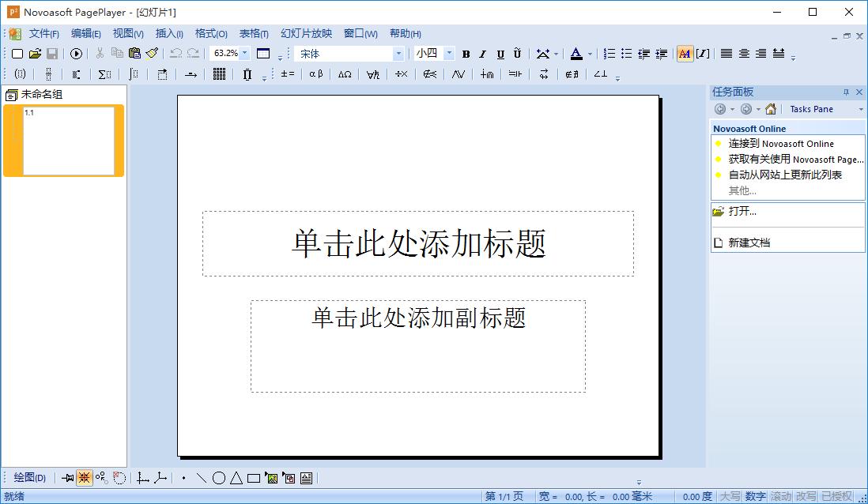Viewport: 868px width, 504px height.
Task: Click the 连接到 Novoasoft Online link
Action: (780, 144)
